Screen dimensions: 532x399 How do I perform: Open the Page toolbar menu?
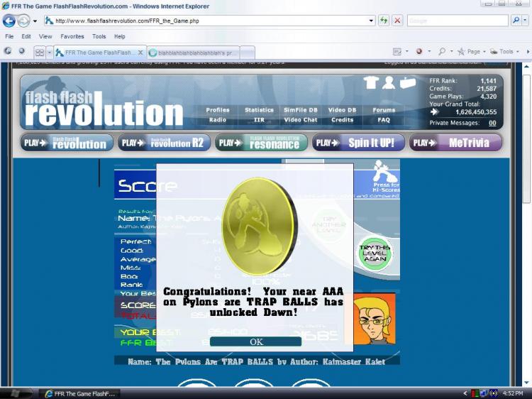(x=473, y=52)
